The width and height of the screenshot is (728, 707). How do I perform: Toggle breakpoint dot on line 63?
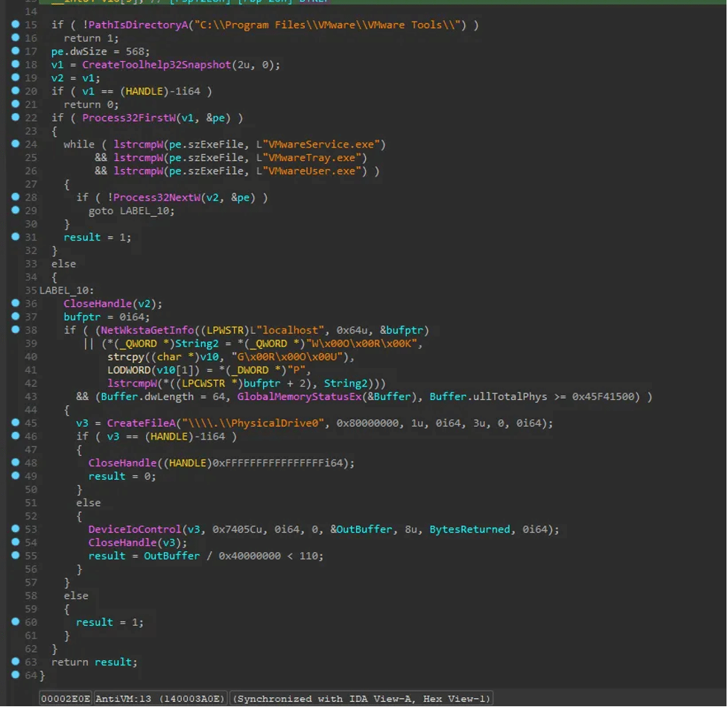point(16,661)
